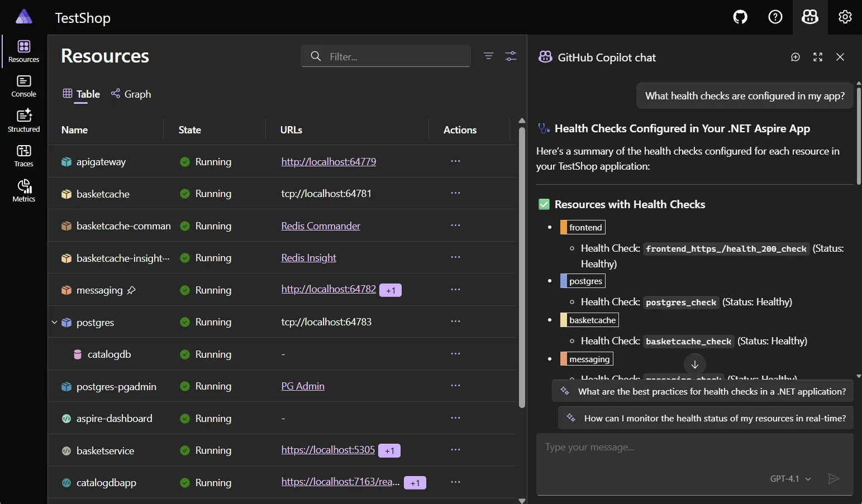Viewport: 862px width, 504px height.
Task: Open the Metrics view
Action: (23, 190)
